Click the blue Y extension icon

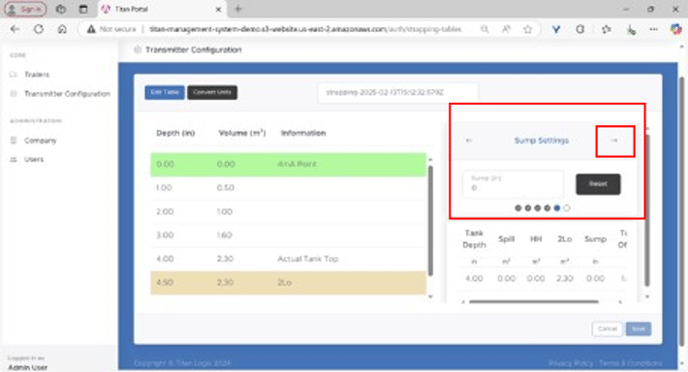556,29
